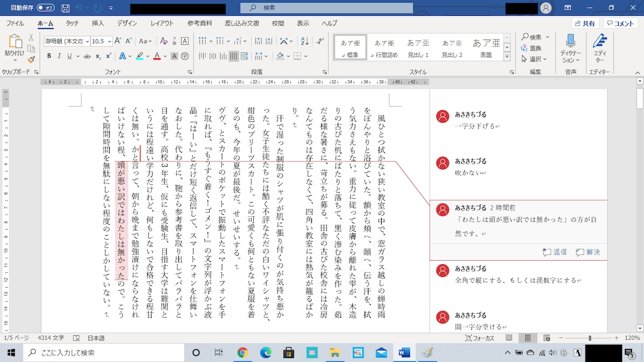Expand the font color dropdown arrow
Screen dimensions: 644x362
click(x=165, y=56)
